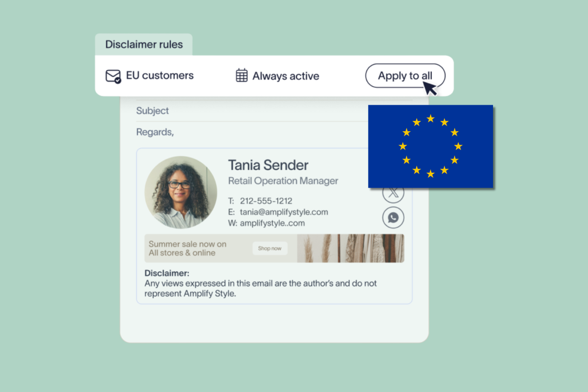Click the banner product image
Image resolution: width=588 pixels, height=392 pixels.
[x=351, y=248]
